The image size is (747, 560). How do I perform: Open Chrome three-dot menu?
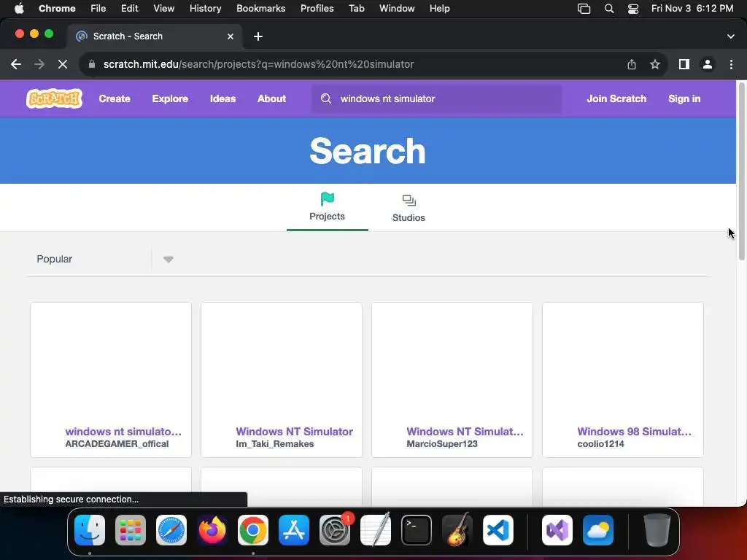[731, 64]
